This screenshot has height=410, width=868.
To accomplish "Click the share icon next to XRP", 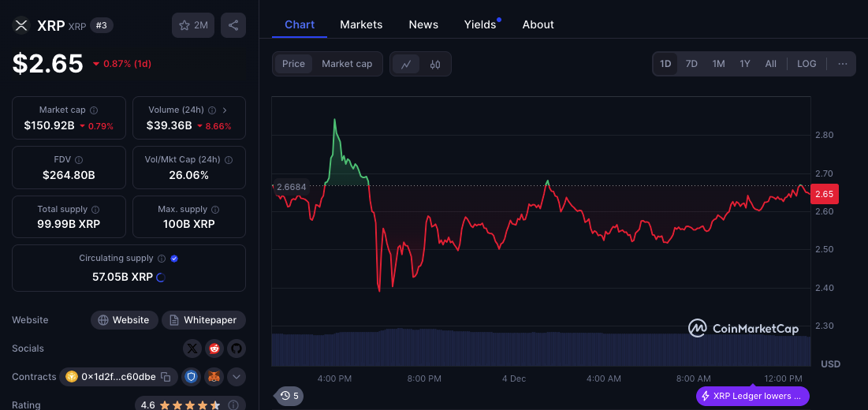I will coord(233,25).
